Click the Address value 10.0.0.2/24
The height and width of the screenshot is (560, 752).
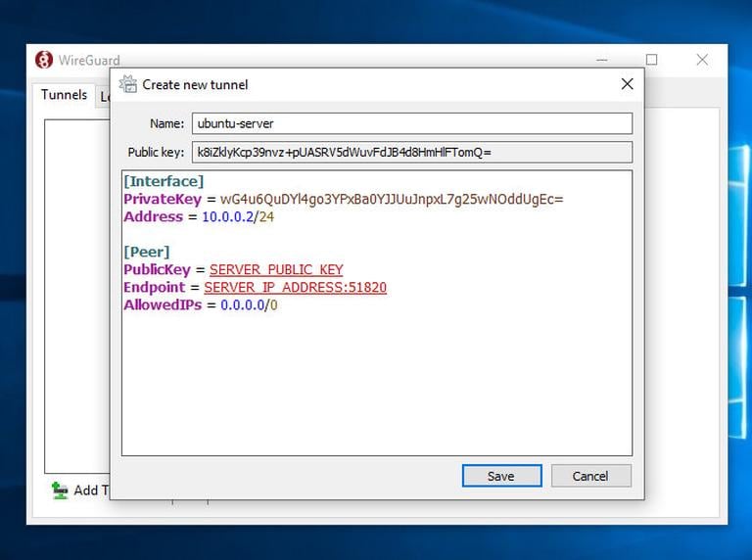pos(238,216)
